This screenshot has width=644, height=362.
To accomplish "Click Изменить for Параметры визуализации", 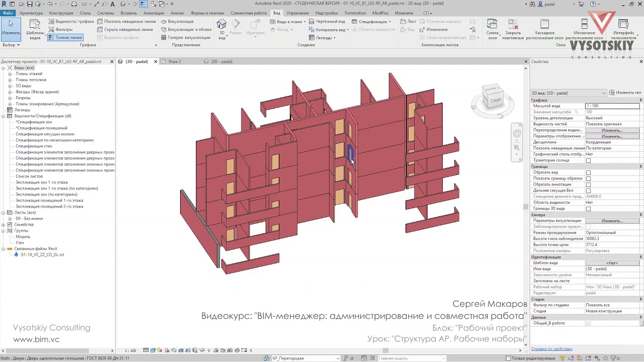I will coord(612,221).
